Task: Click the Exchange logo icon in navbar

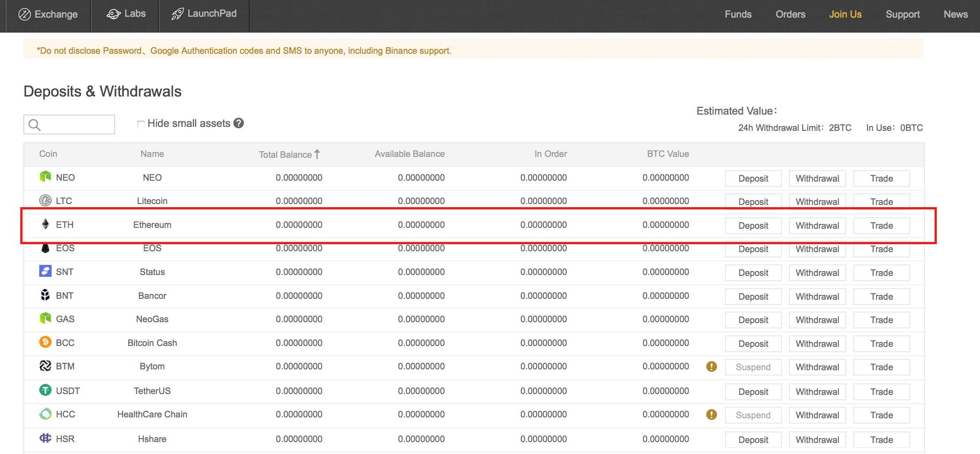Action: [x=24, y=15]
